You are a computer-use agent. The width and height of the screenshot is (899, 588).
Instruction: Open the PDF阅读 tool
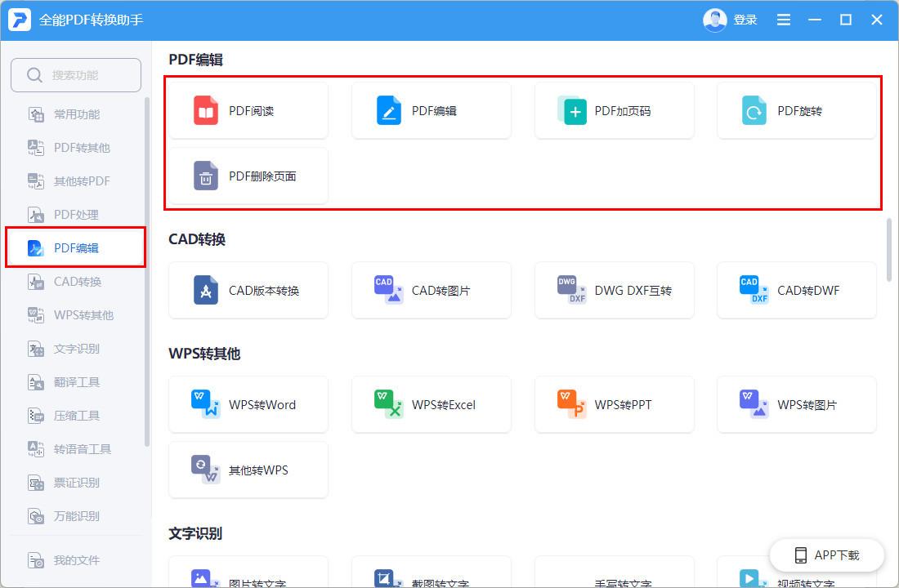(248, 110)
